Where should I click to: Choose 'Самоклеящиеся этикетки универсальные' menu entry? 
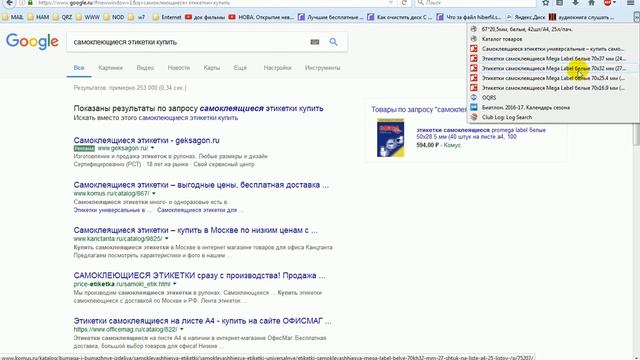553,49
